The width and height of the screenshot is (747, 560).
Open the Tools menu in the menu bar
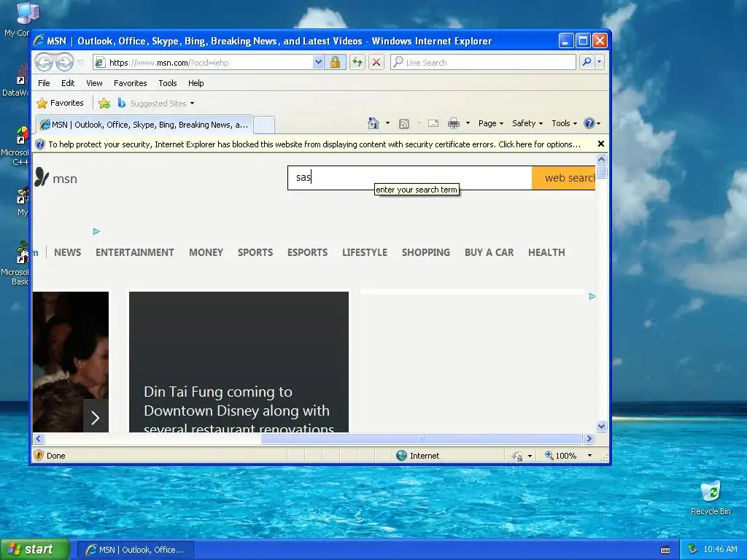click(168, 83)
